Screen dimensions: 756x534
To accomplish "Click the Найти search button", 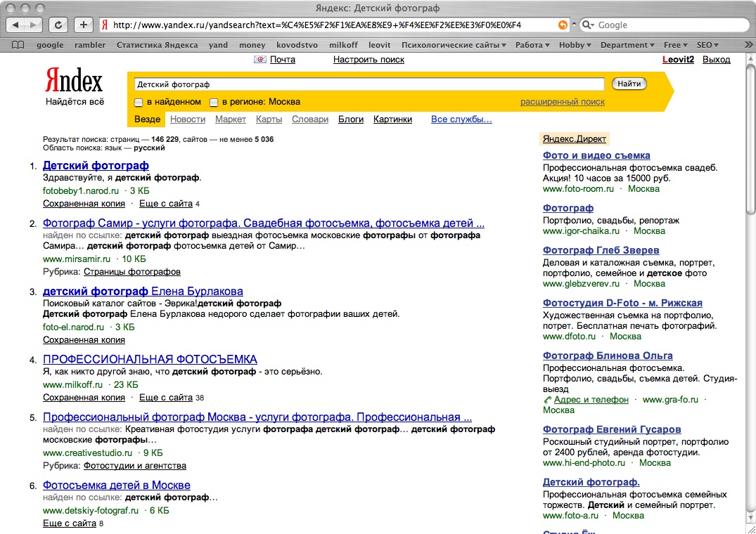I will coord(629,84).
